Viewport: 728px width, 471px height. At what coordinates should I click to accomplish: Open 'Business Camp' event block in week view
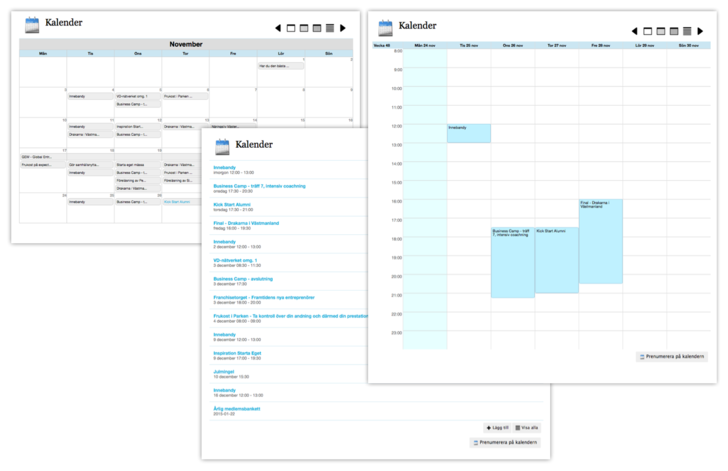tap(512, 262)
